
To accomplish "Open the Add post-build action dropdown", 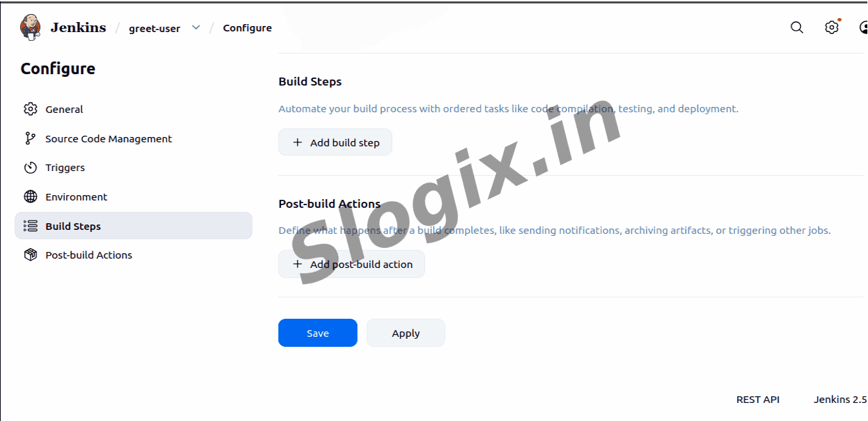I will 351,264.
